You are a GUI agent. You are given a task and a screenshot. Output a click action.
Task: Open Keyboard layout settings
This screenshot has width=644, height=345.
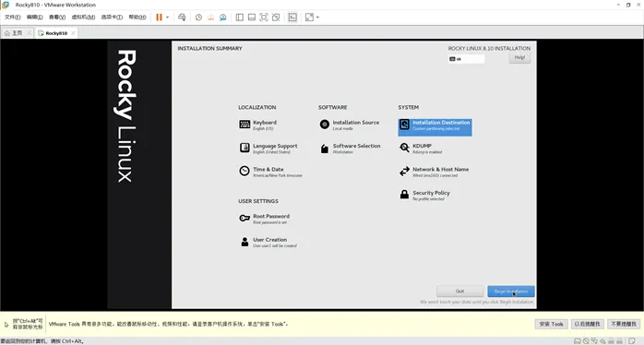(x=258, y=125)
